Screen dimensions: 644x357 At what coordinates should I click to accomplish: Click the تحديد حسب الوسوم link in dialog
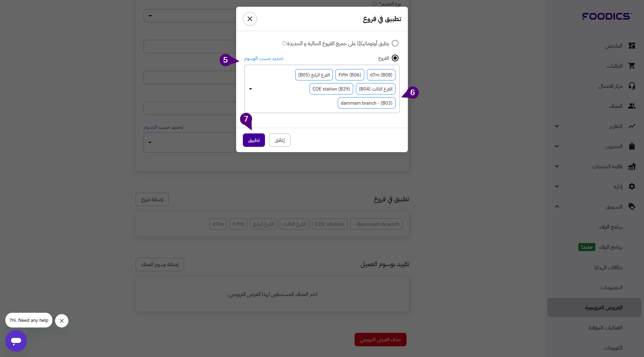coord(264,58)
